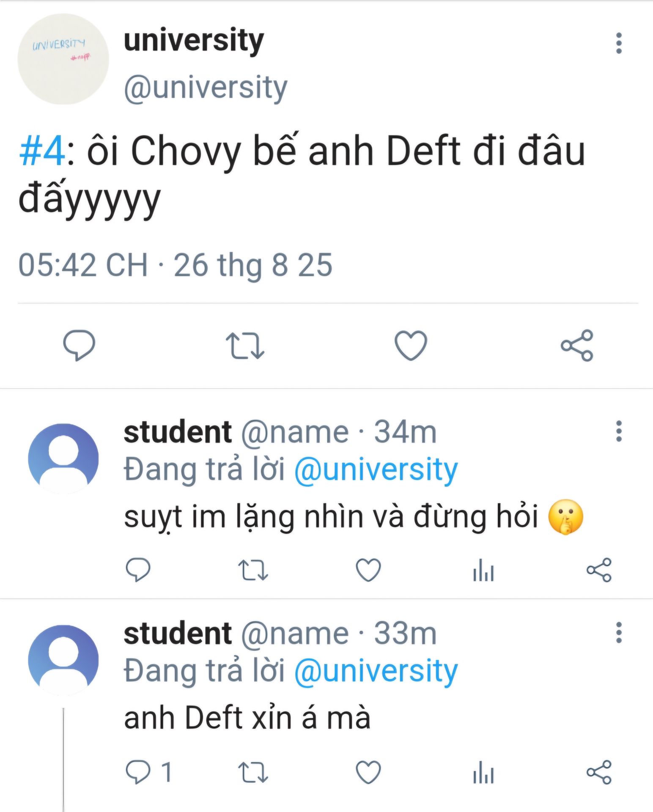Viewport: 653px width, 812px height.
Task: Reply to the 34m student comment
Action: click(x=138, y=570)
